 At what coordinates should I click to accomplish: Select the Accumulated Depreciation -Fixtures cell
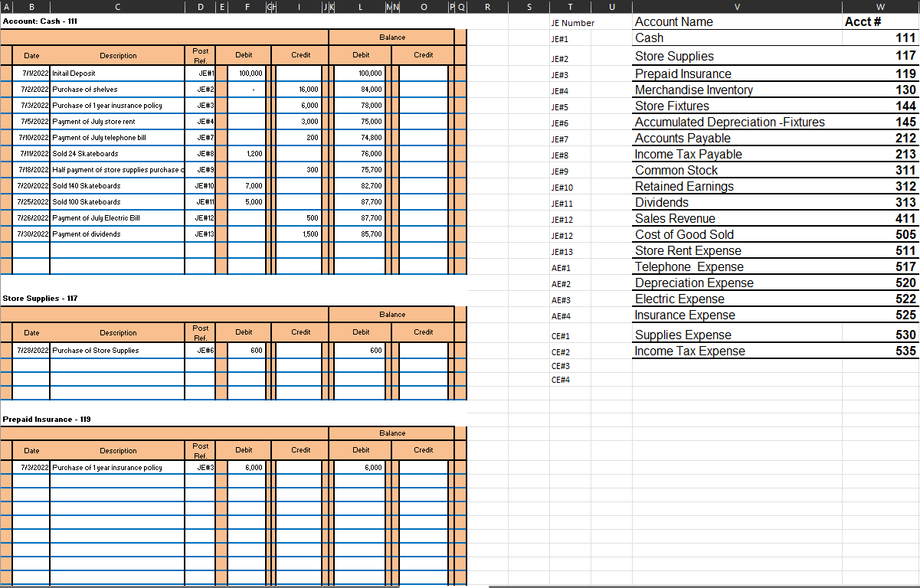pyautogui.click(x=728, y=122)
